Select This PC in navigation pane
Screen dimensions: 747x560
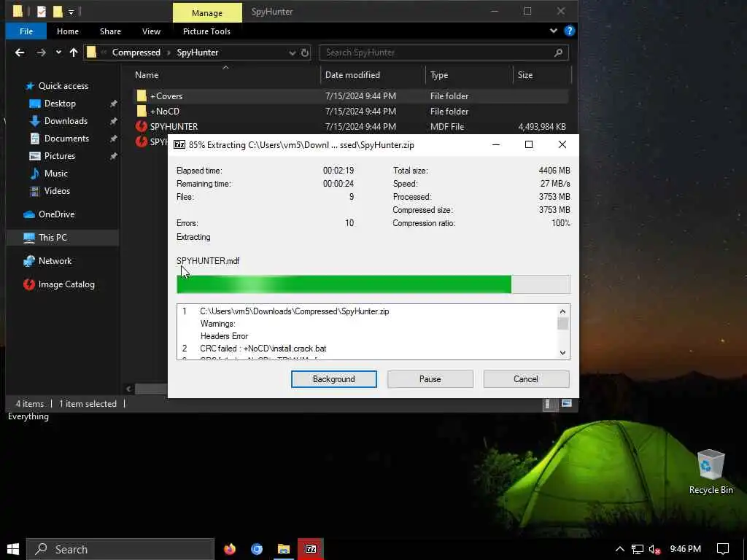click(x=53, y=238)
